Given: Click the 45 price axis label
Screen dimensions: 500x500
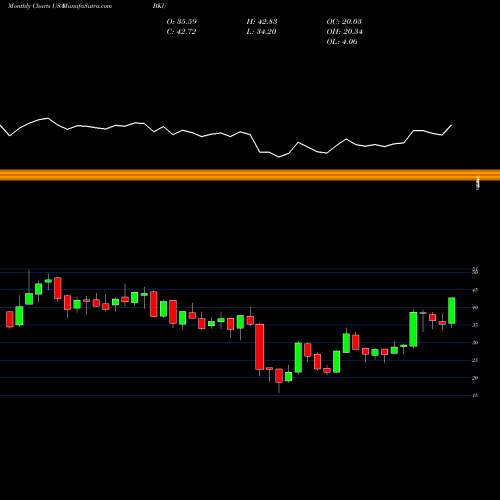Looking at the screenshot, I should (475, 290).
